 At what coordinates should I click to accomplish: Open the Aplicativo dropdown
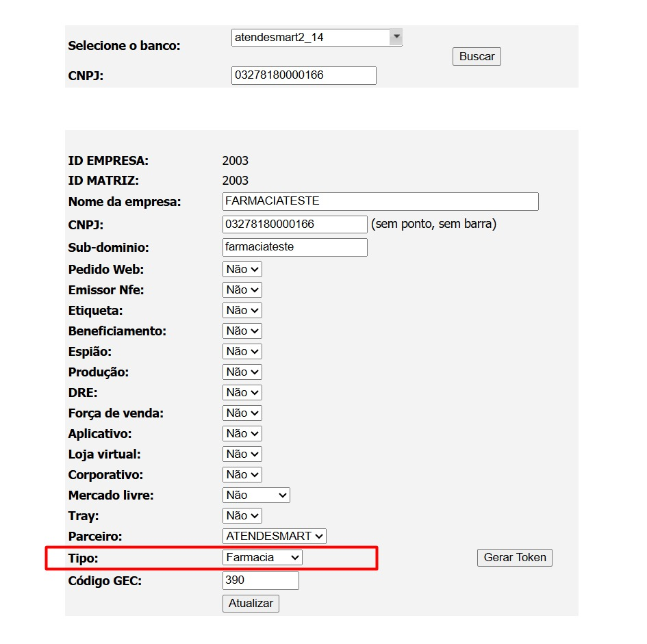[241, 433]
